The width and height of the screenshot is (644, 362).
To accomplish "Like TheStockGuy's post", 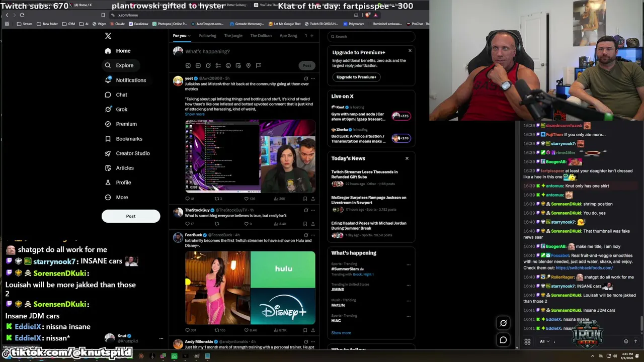I will coord(248,224).
